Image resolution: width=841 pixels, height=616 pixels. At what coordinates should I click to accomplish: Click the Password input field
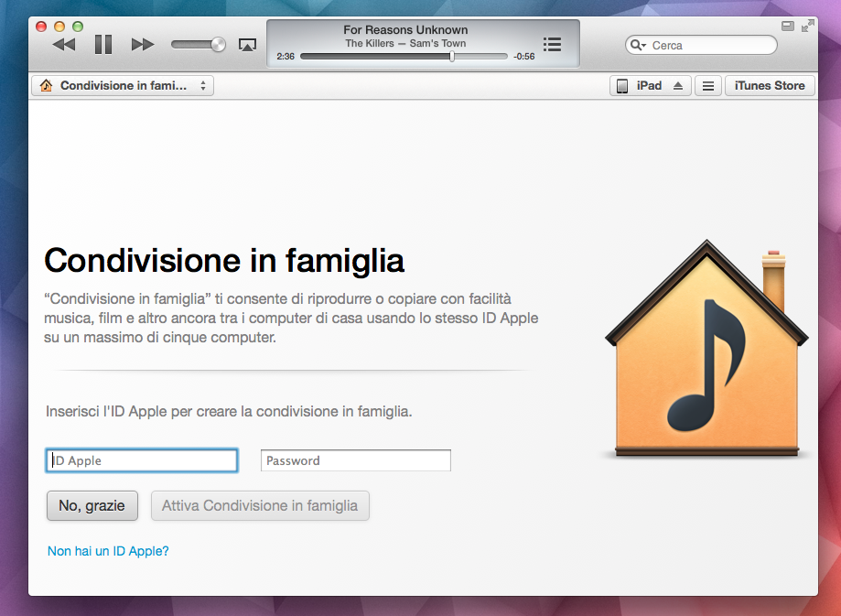pos(356,460)
